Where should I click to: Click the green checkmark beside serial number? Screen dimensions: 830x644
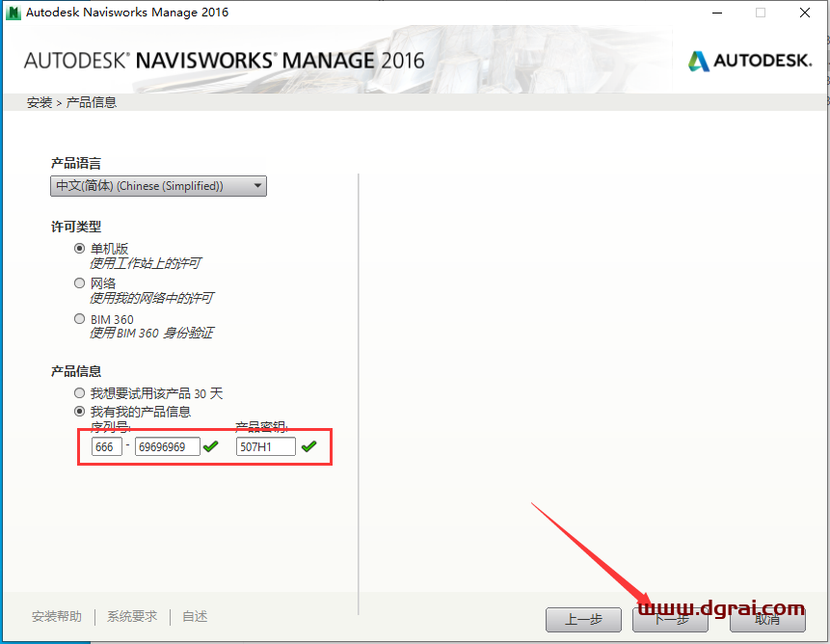(211, 446)
